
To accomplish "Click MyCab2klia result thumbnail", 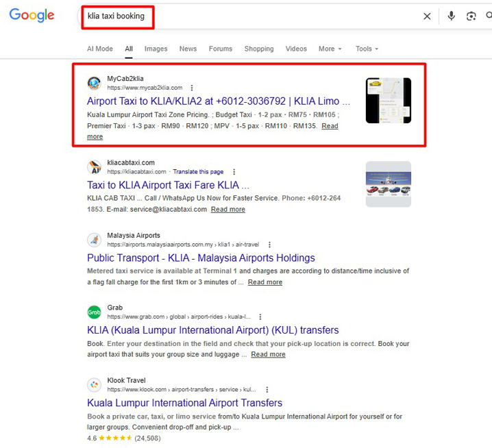I will coord(389,101).
